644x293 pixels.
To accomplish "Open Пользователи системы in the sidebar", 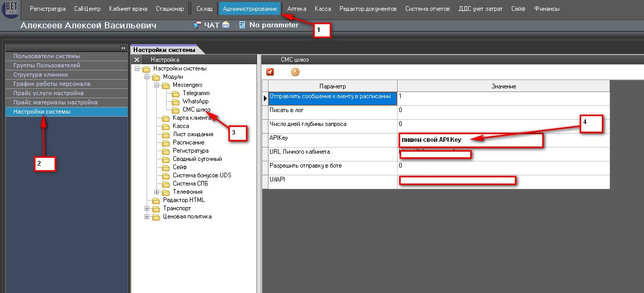I will point(47,56).
